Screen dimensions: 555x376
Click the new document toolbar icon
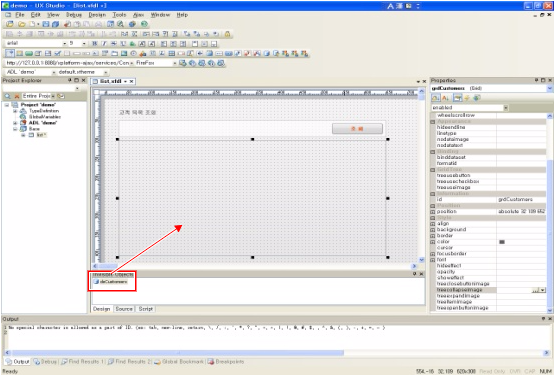click(x=32, y=24)
